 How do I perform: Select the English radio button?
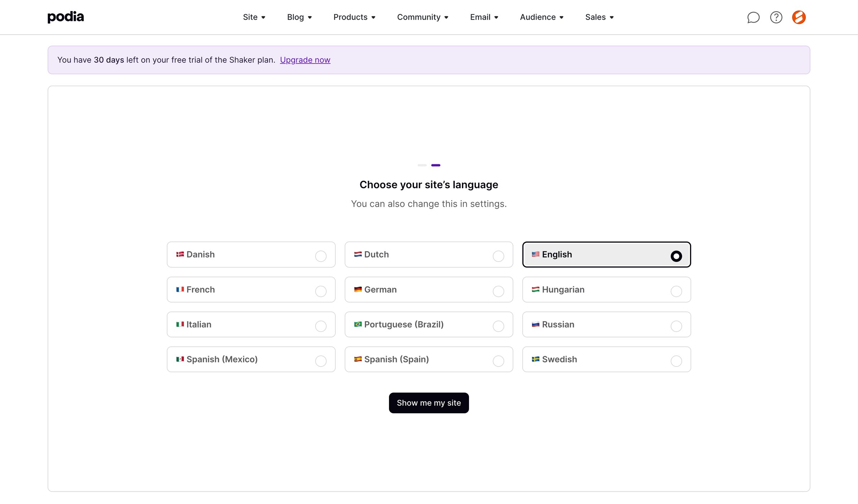(676, 256)
